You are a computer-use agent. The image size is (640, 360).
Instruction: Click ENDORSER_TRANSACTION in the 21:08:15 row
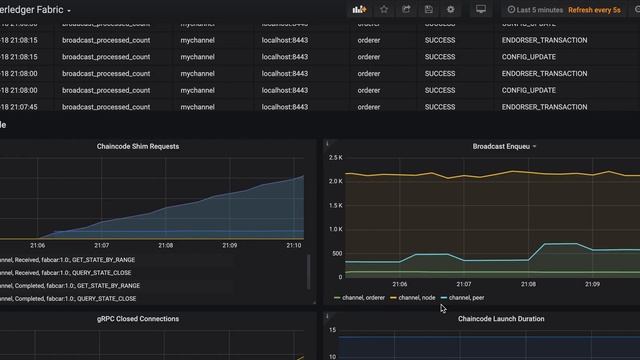pyautogui.click(x=544, y=40)
